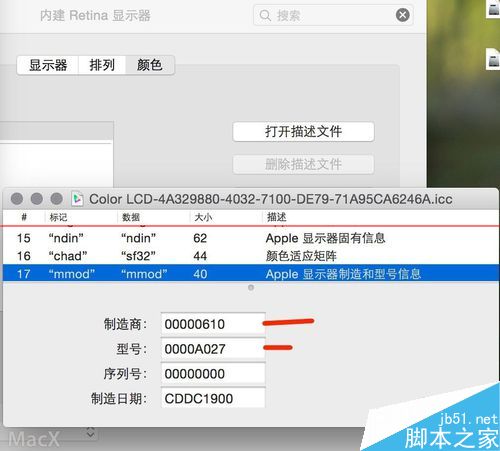Click the 颜色适应矩阵 description cell
This screenshot has width=500, height=451.
pos(301,256)
